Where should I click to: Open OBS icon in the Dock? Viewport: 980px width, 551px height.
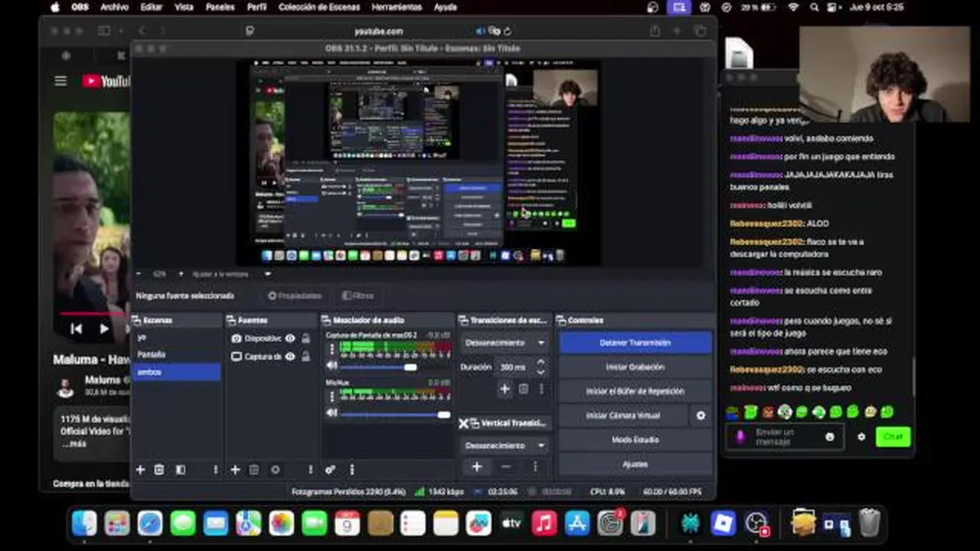coord(756,523)
